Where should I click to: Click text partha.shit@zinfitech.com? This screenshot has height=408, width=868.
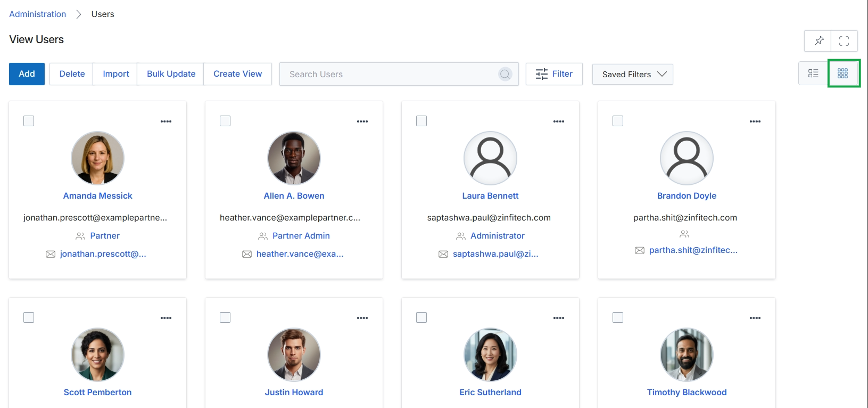point(685,218)
